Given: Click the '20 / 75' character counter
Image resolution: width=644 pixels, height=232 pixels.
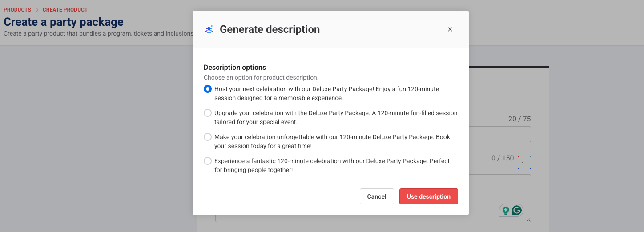Looking at the screenshot, I should coord(519,119).
